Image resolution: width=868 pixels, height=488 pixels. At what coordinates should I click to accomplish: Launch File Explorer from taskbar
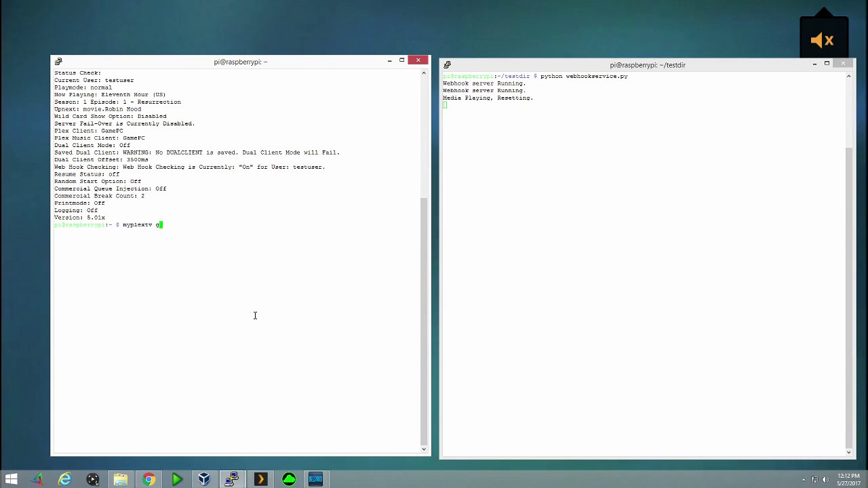coord(121,480)
